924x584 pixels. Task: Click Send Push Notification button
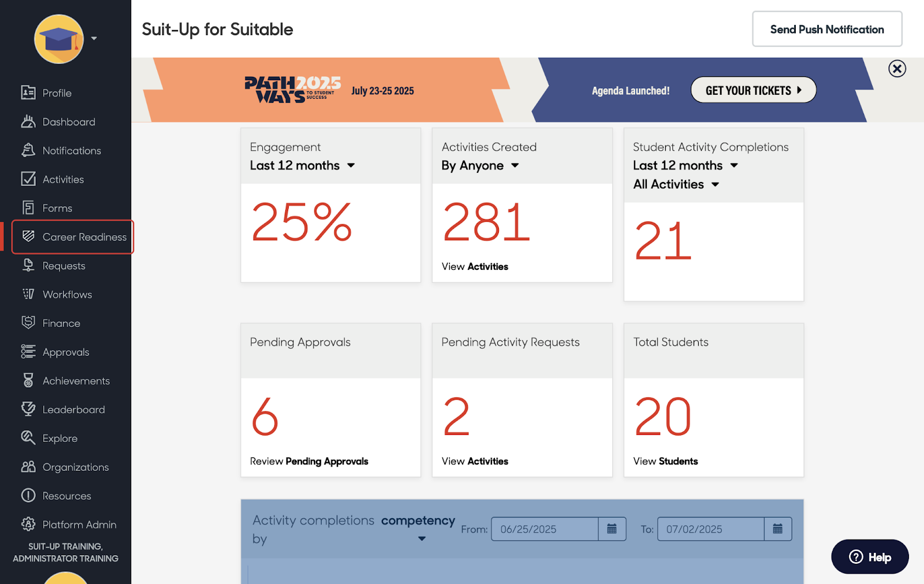[826, 29]
